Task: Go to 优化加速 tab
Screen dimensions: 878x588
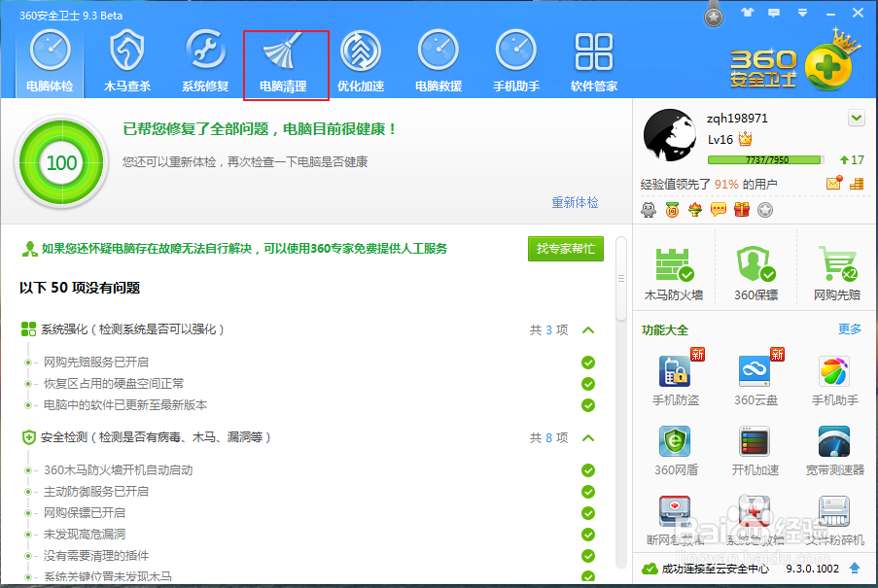Action: pos(361,62)
